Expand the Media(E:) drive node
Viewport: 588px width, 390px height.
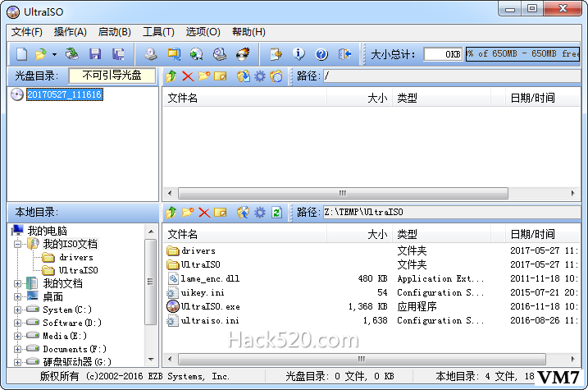[17, 336]
